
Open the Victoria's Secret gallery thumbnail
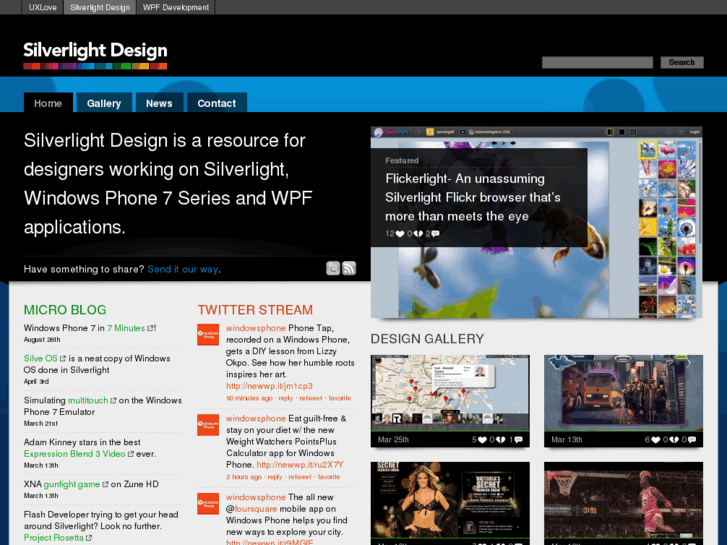(x=450, y=500)
